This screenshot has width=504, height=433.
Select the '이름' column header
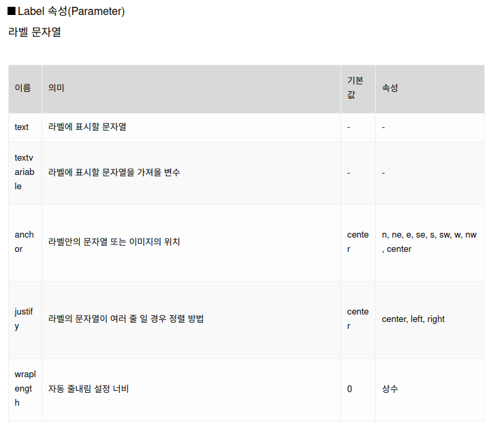click(x=23, y=88)
